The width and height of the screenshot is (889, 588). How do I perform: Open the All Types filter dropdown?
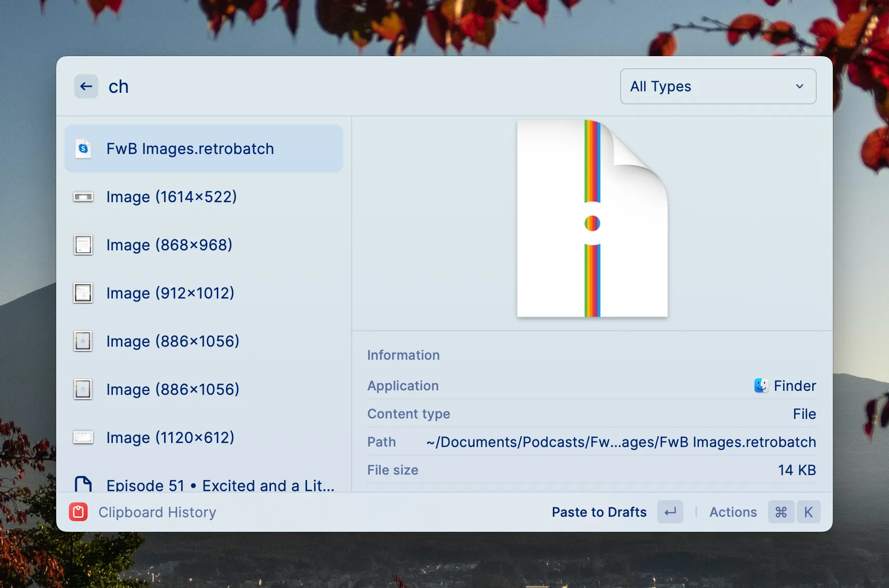(717, 86)
